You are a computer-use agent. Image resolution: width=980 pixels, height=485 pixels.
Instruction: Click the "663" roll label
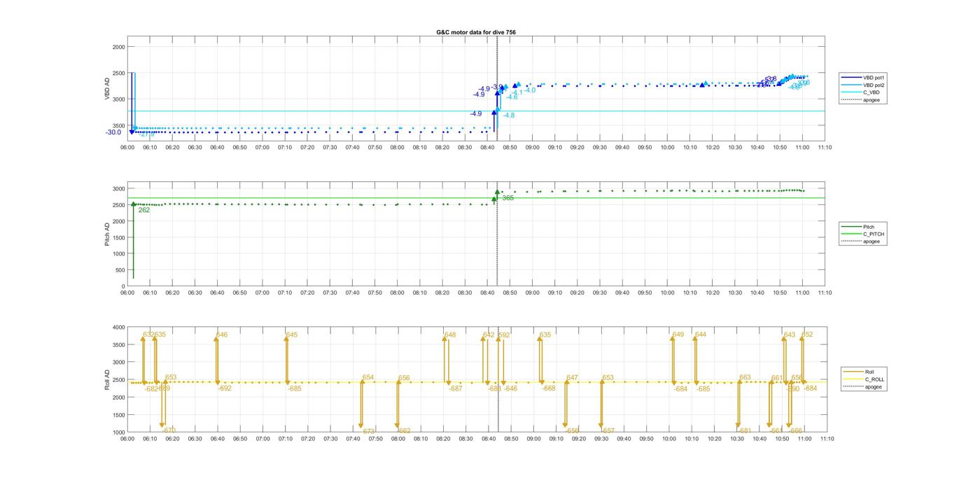745,377
